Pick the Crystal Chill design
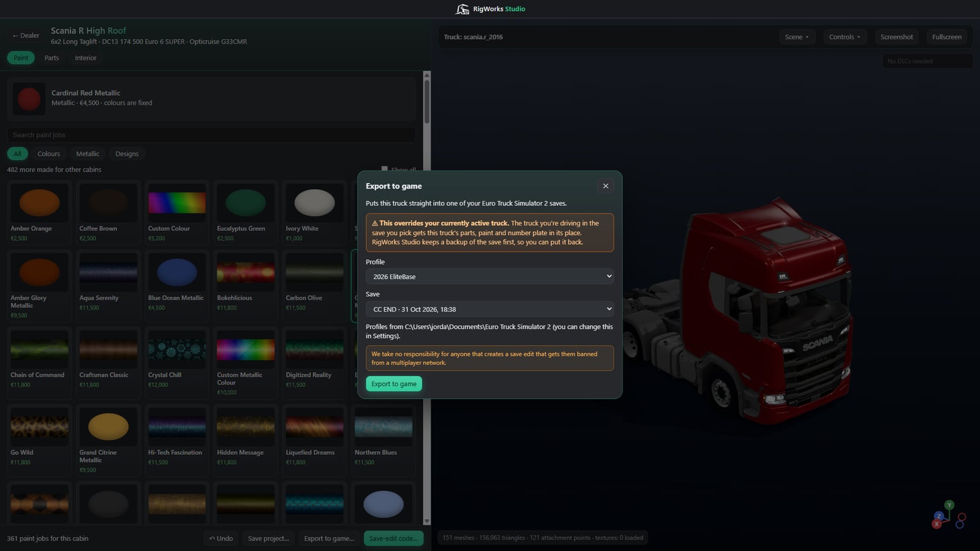This screenshot has width=980, height=551. click(177, 363)
